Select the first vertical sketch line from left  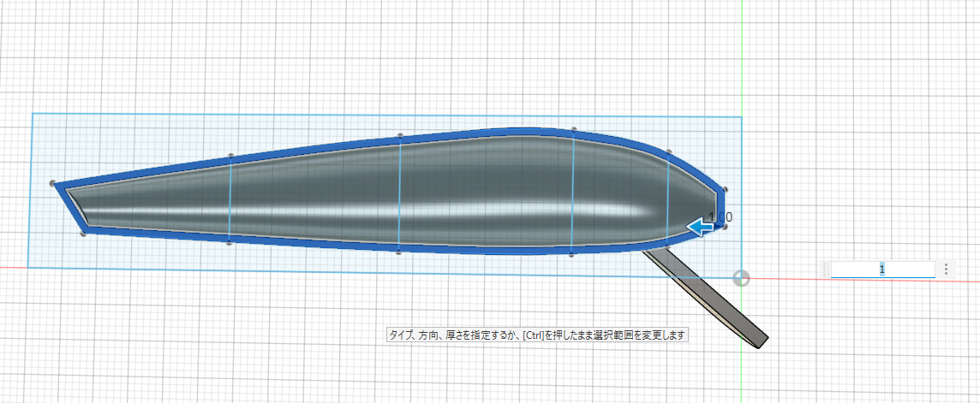coord(230,199)
